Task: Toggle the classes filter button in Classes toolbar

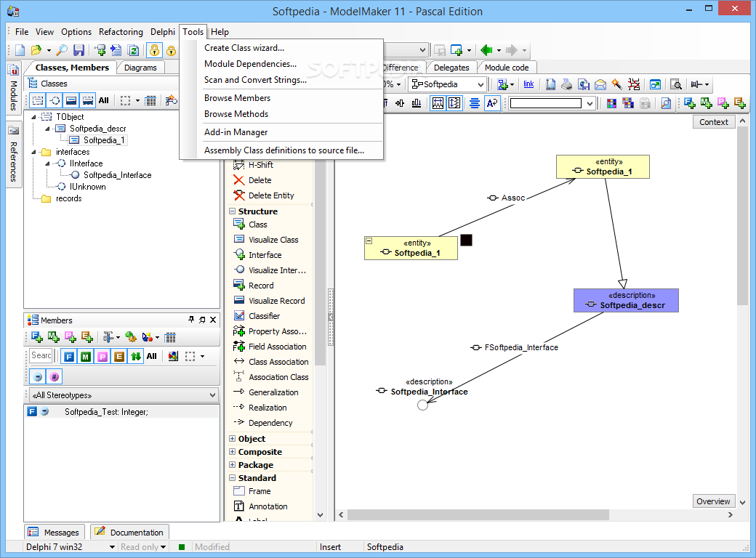Action: pos(38,100)
